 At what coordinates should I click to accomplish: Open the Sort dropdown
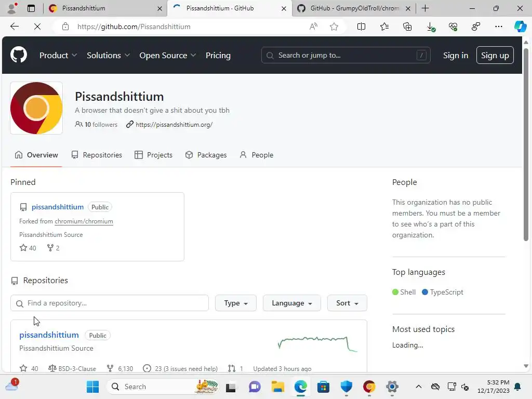click(347, 303)
